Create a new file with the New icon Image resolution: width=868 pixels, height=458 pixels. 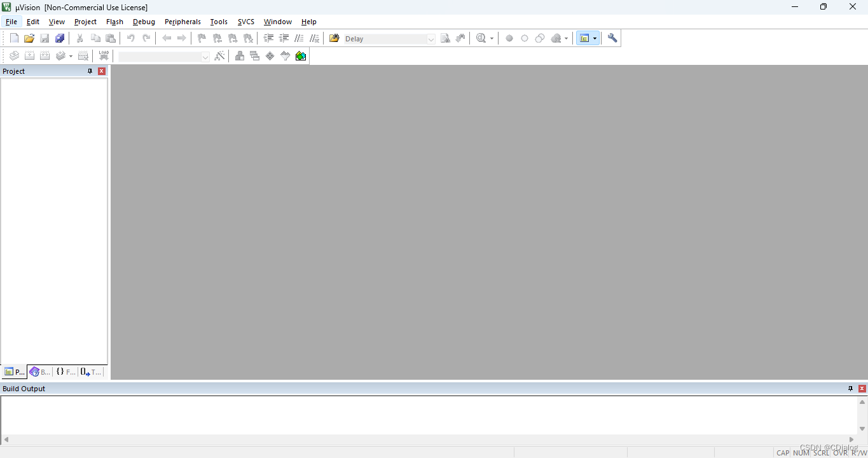(x=14, y=38)
